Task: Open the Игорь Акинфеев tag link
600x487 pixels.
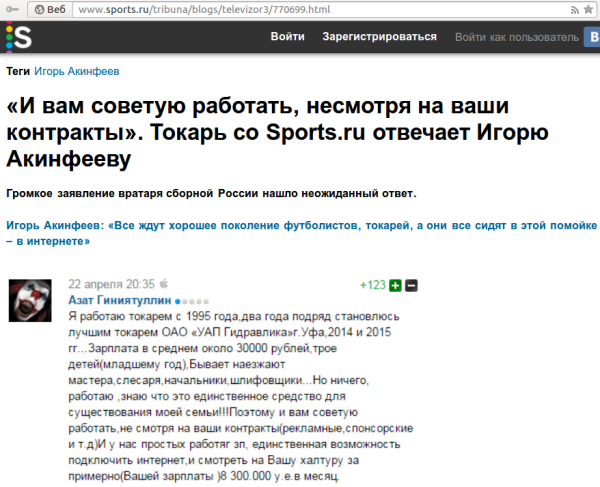Action: point(77,72)
